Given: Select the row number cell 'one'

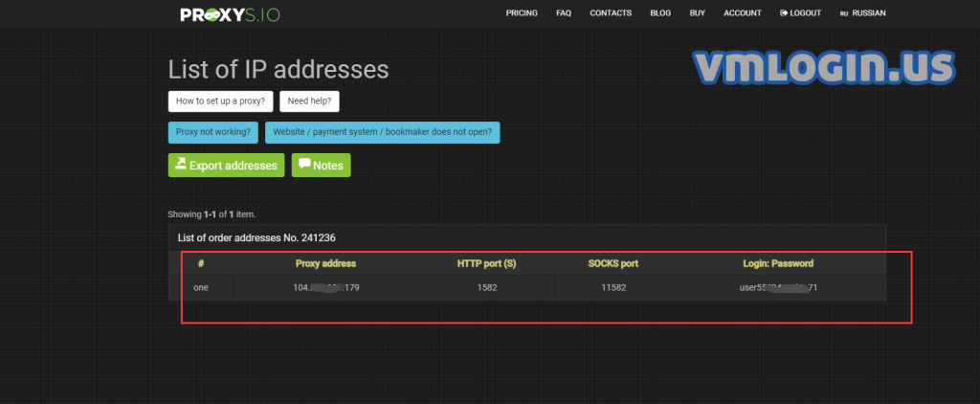Looking at the screenshot, I should coord(201,287).
